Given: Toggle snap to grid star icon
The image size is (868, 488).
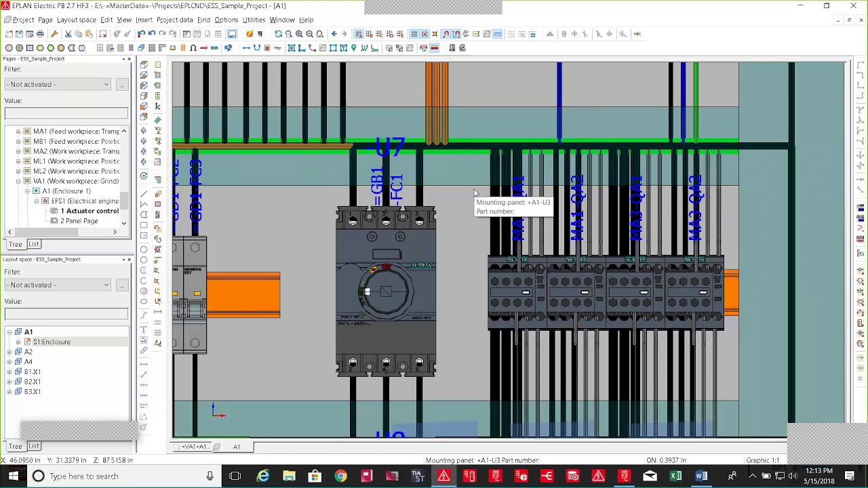Looking at the screenshot, I should [x=424, y=34].
